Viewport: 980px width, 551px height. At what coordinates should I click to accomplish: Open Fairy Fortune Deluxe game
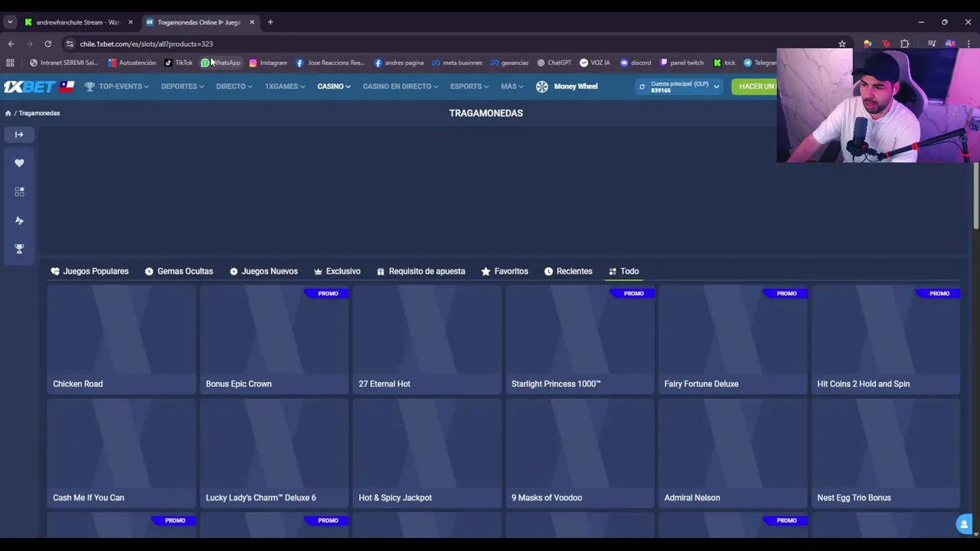(733, 340)
